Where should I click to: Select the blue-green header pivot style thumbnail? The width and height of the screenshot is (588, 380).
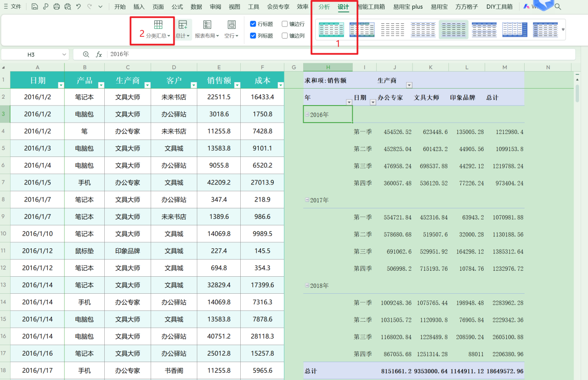point(362,29)
